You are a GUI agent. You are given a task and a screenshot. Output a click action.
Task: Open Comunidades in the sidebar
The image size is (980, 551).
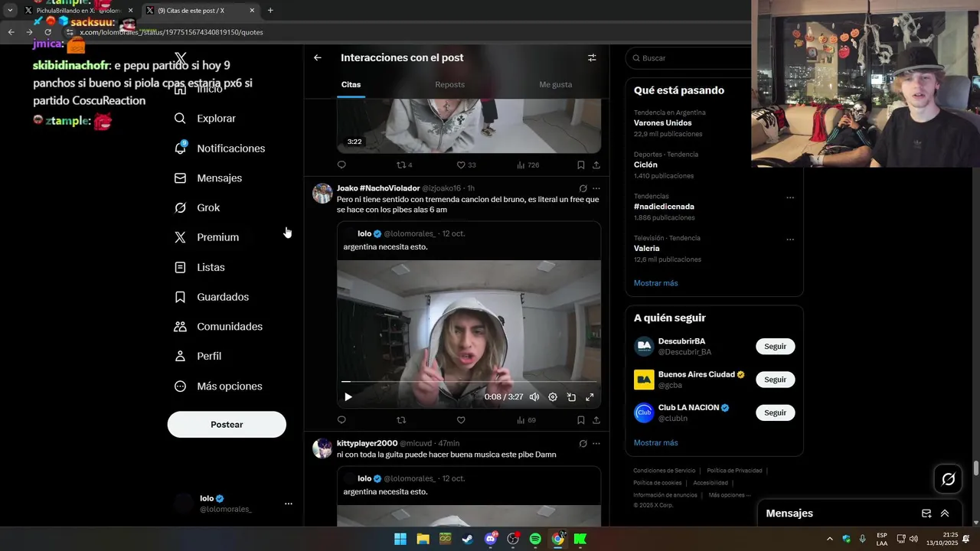pos(218,327)
